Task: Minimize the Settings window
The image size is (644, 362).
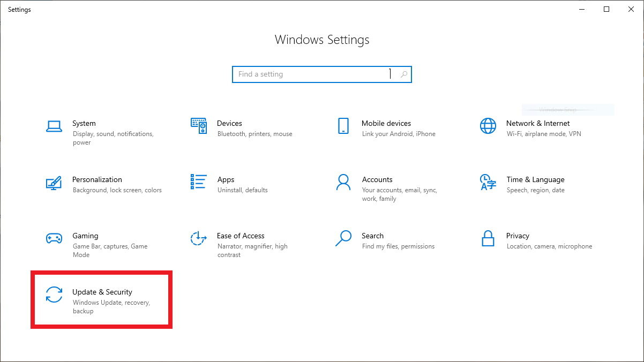Action: (582, 9)
